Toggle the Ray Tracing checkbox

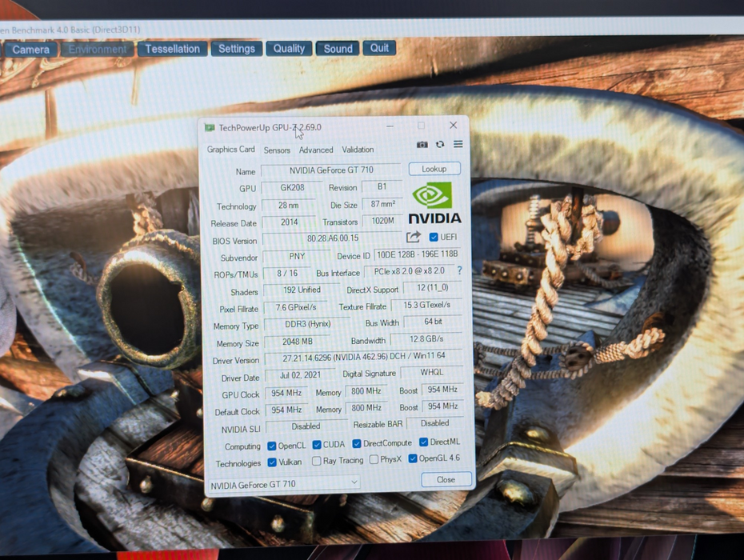click(317, 461)
